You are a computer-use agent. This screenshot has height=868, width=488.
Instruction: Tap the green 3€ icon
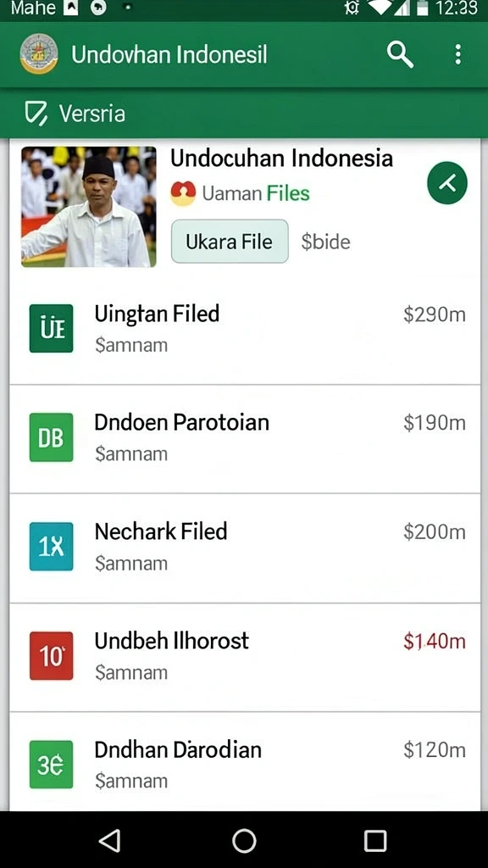51,765
